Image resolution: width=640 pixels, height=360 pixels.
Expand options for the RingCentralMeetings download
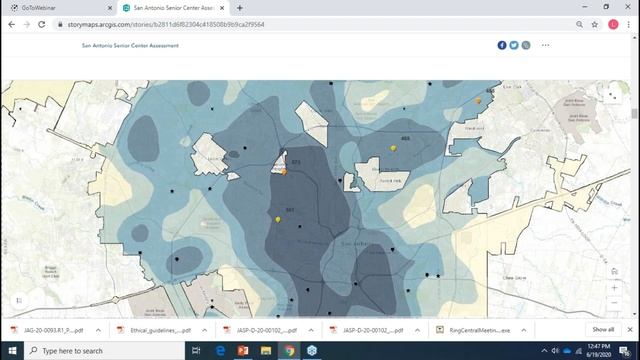tap(524, 330)
